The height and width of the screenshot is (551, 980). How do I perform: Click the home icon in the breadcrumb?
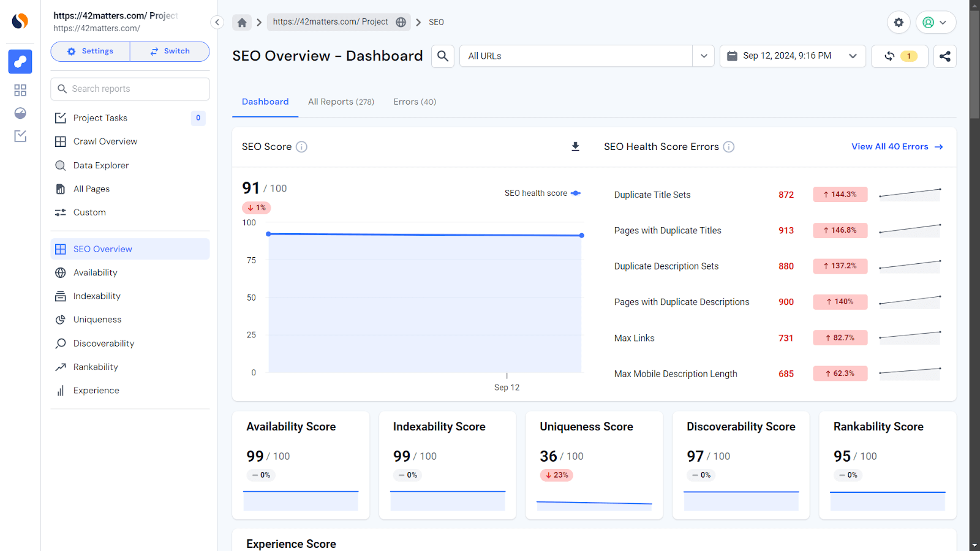(x=241, y=21)
